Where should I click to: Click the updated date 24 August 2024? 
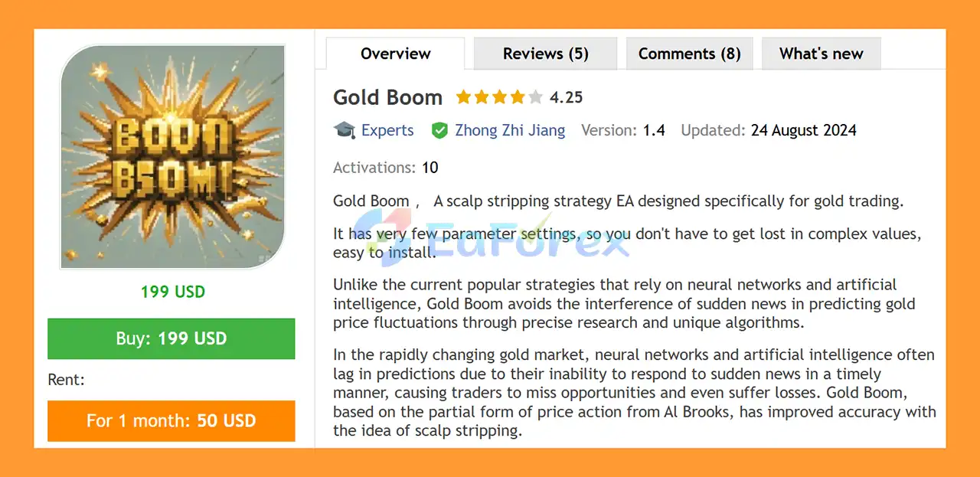[803, 130]
